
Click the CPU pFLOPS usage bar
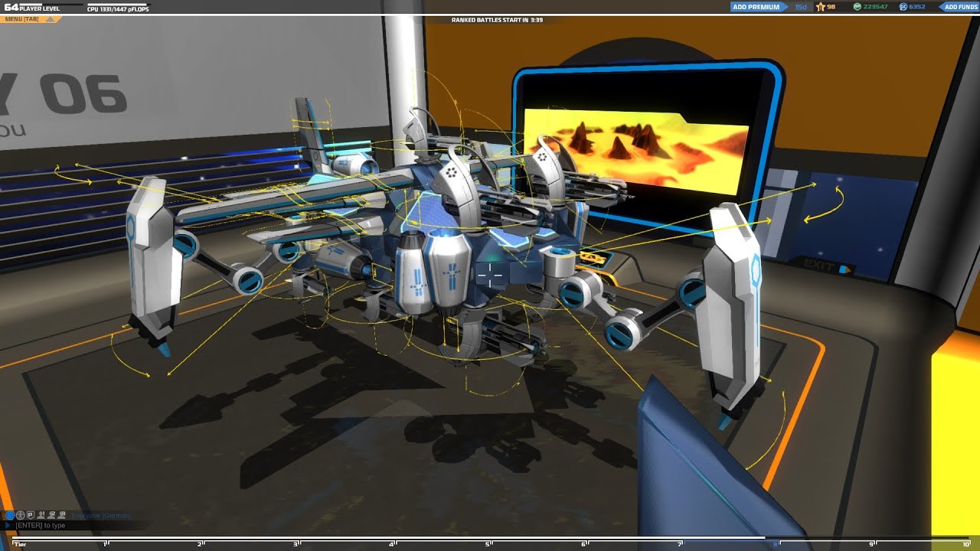(119, 5)
